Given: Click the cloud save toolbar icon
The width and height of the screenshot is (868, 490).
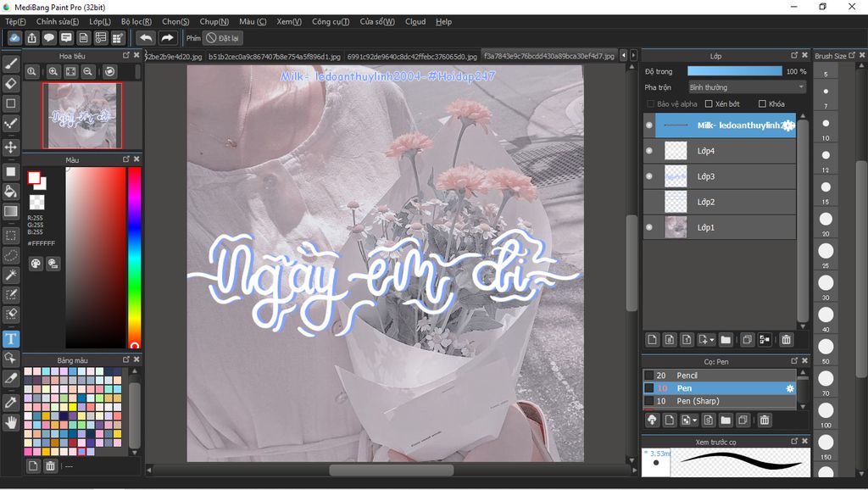Looking at the screenshot, I should [14, 38].
